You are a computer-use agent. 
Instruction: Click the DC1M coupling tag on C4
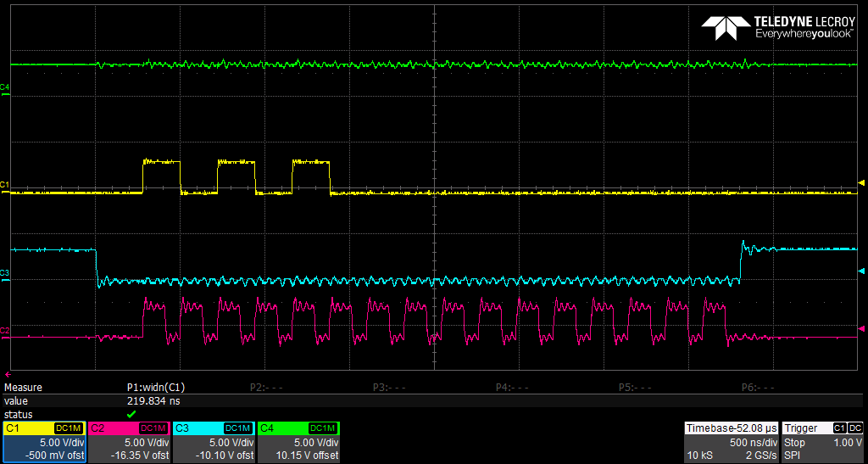(x=323, y=428)
